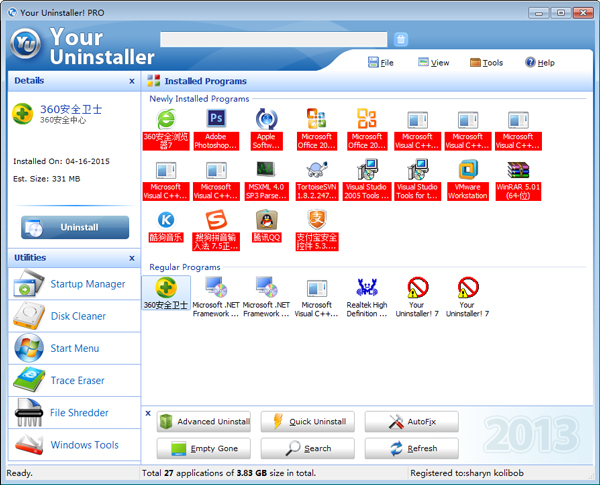This screenshot has height=485, width=600.
Task: Click the search input field at top
Action: coord(274,39)
